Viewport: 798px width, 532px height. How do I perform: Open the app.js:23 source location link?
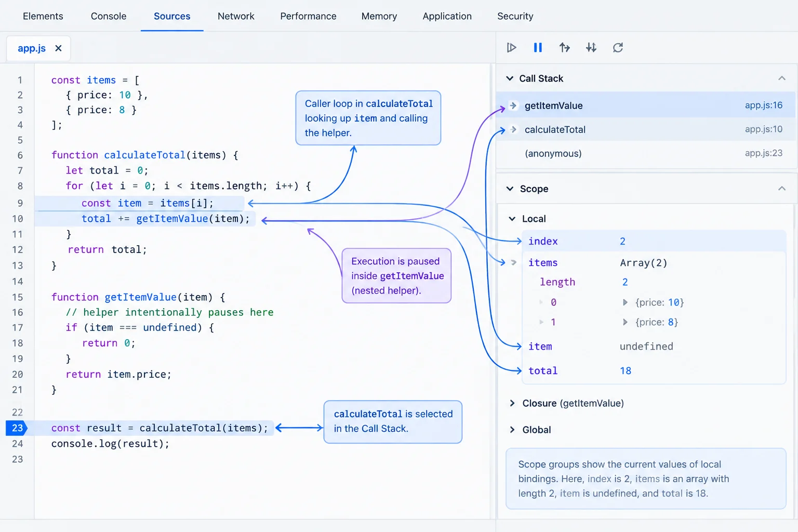(764, 153)
